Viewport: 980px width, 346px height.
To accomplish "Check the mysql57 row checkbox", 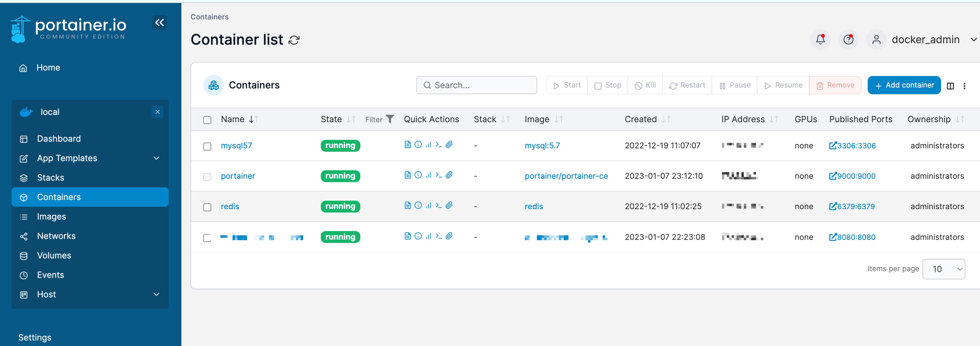I will coord(207,146).
